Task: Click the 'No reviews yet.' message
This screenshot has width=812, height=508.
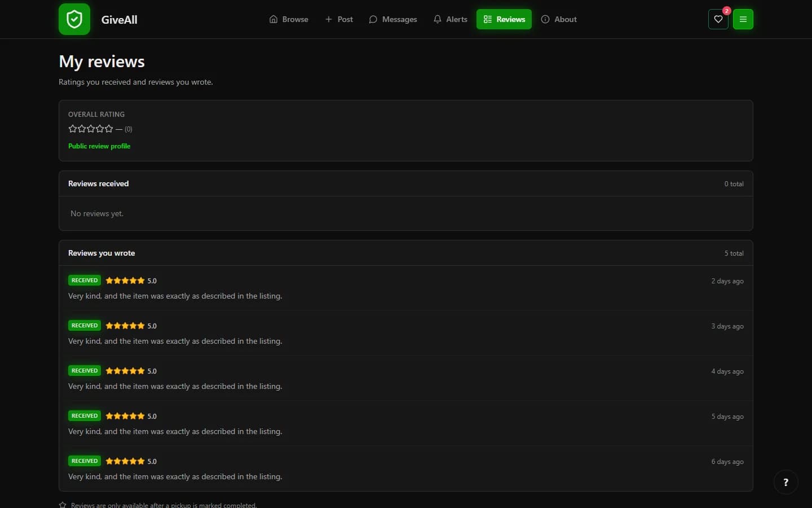Action: (97, 213)
